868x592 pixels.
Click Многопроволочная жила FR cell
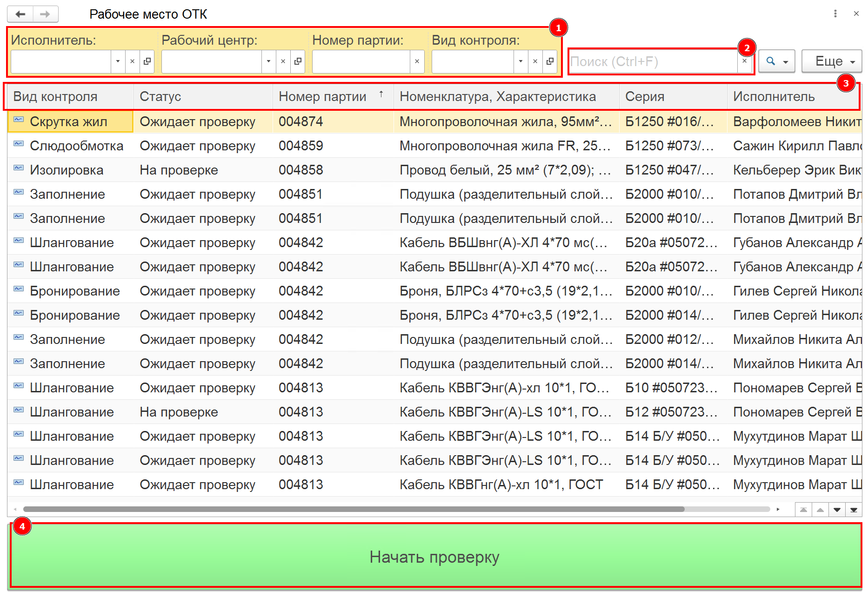pos(507,146)
